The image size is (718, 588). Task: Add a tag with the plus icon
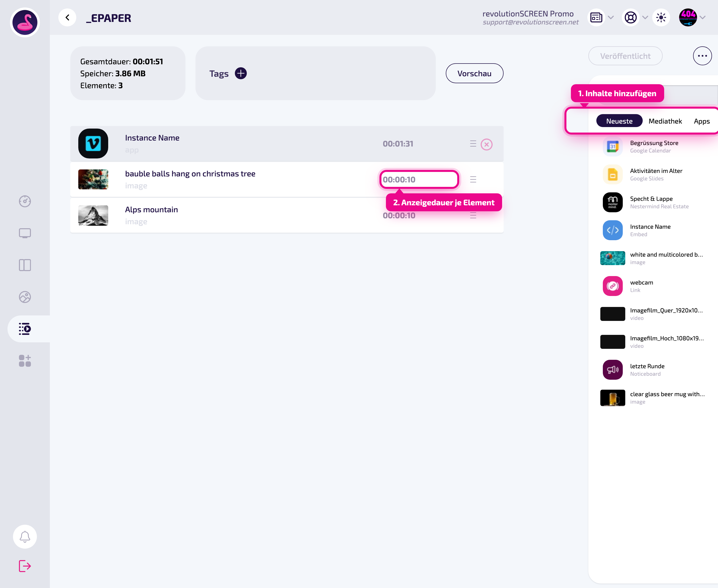click(241, 73)
